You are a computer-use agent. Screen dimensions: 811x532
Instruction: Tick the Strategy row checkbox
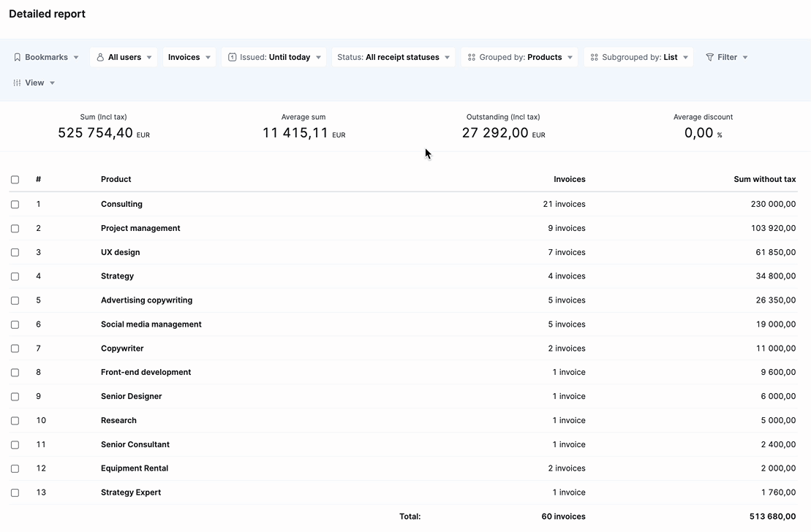click(15, 277)
